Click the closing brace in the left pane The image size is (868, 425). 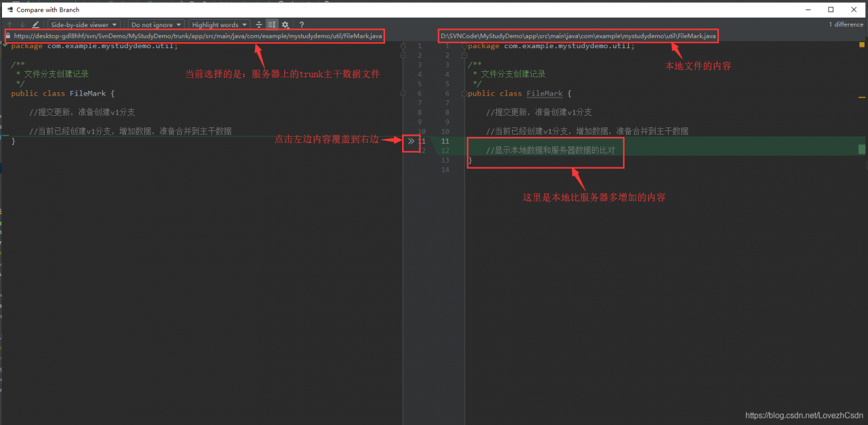[x=13, y=141]
